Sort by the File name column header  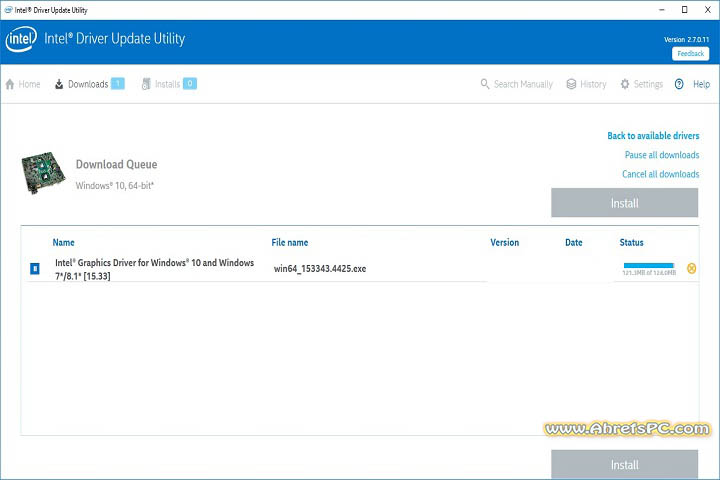[290, 243]
